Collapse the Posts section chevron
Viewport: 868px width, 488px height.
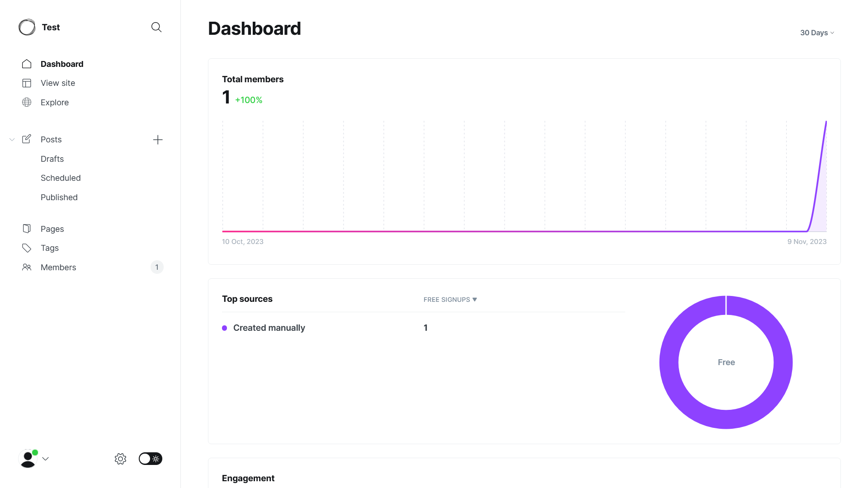[x=12, y=140]
